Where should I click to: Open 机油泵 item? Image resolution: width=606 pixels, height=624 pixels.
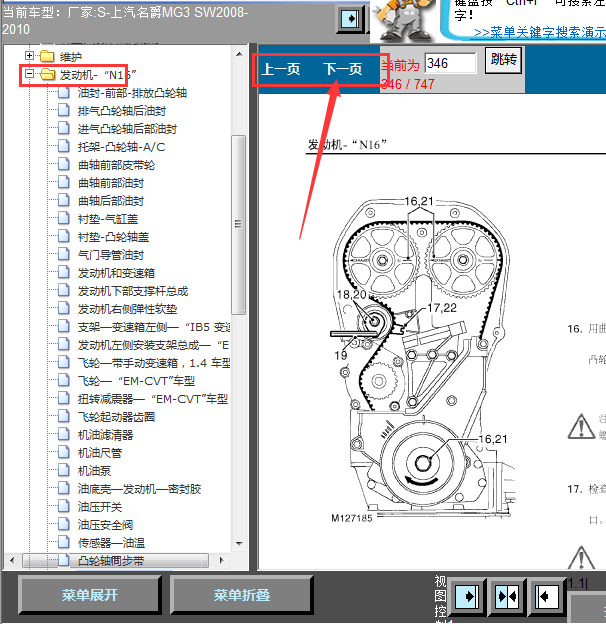[94, 471]
